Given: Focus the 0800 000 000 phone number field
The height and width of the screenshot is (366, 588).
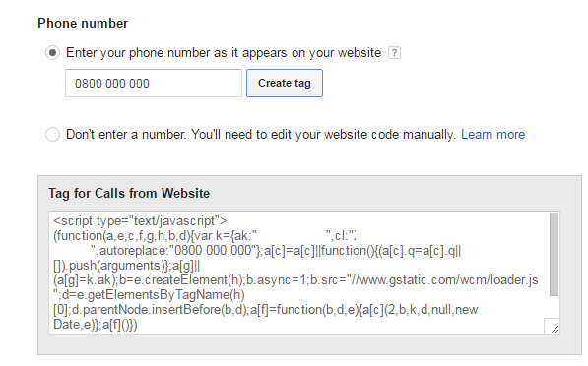Looking at the screenshot, I should tap(154, 84).
